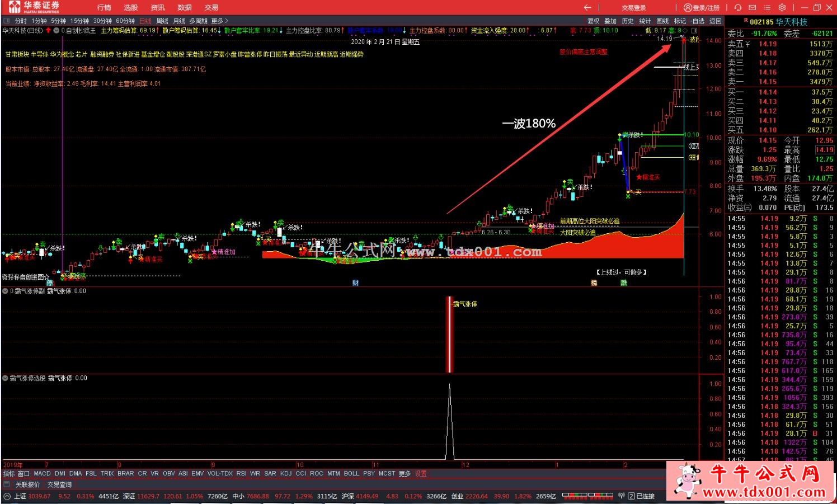The height and width of the screenshot is (504, 837).
Task: Click the 返回 button
Action: 716,21
